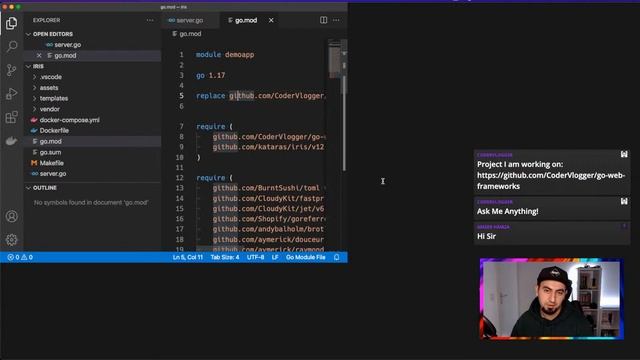Screen dimensions: 640x360
Task: Click line 1 'module demoapp'
Action: point(225,55)
